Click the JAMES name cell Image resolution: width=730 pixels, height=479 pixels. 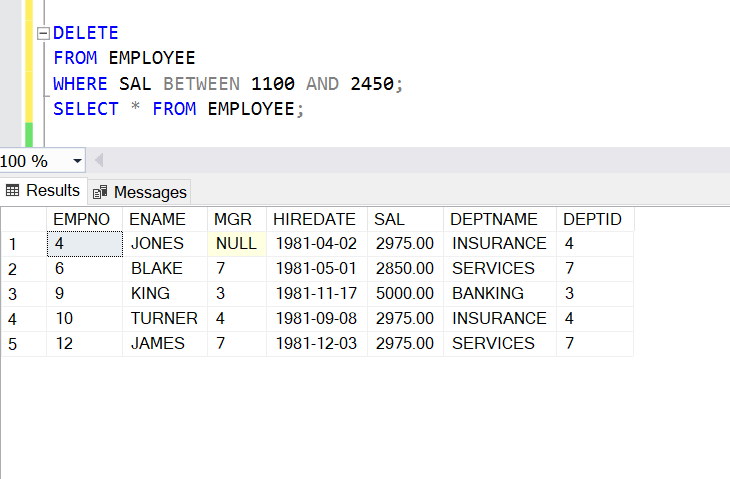pyautogui.click(x=165, y=344)
